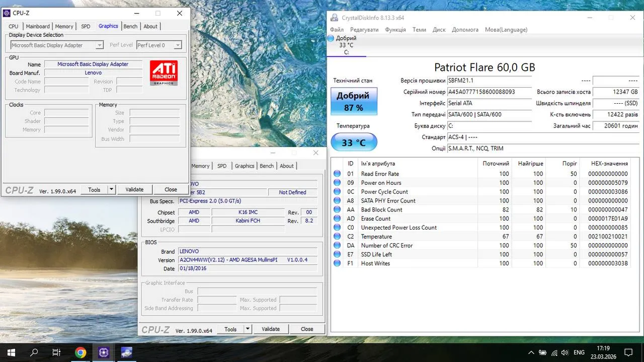The width and height of the screenshot is (644, 362).
Task: Open the Файл menu in CrystalDiskInfo
Action: [337, 30]
